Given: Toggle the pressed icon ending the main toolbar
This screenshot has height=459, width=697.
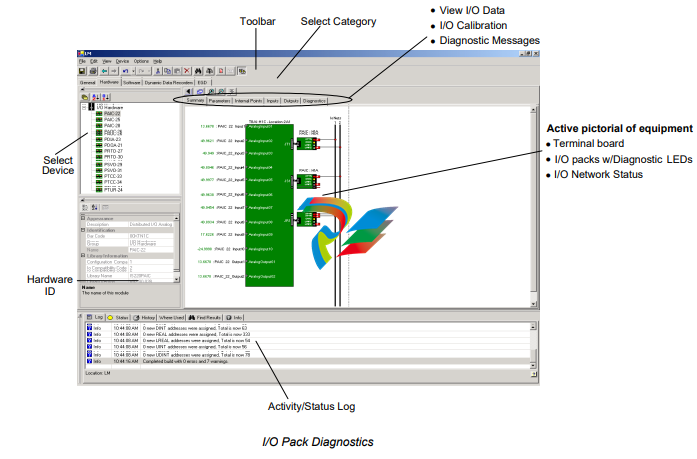Looking at the screenshot, I should [242, 71].
